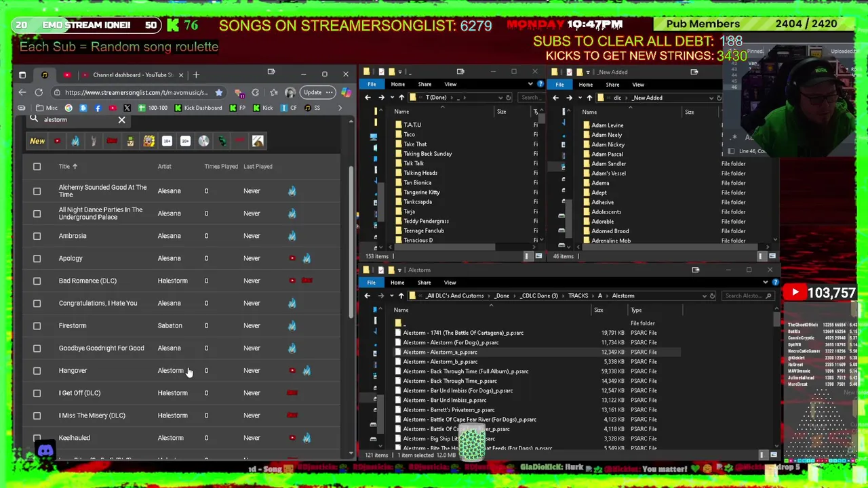Check the Firestorm song row
868x488 pixels.
click(x=37, y=325)
